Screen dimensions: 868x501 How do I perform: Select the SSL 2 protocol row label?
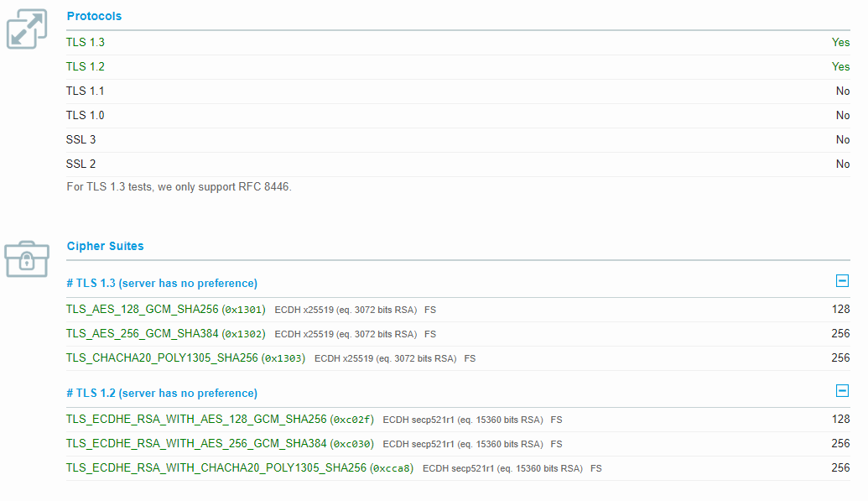coord(81,164)
